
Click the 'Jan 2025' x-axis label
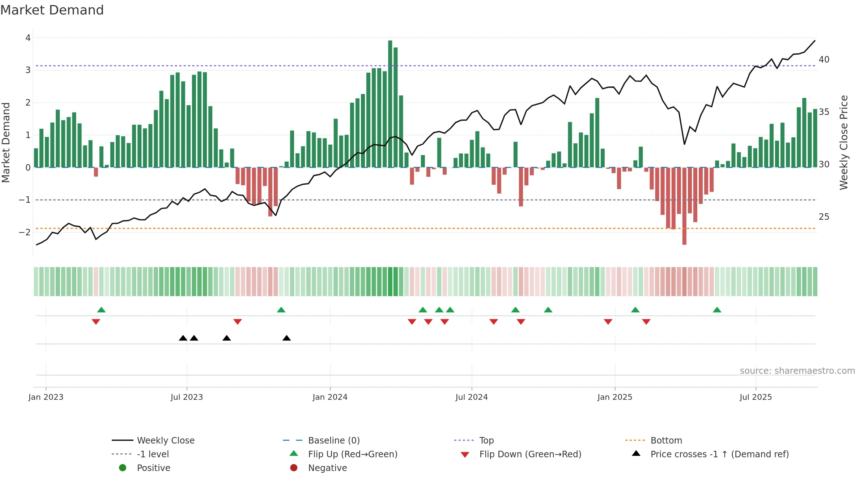(615, 397)
